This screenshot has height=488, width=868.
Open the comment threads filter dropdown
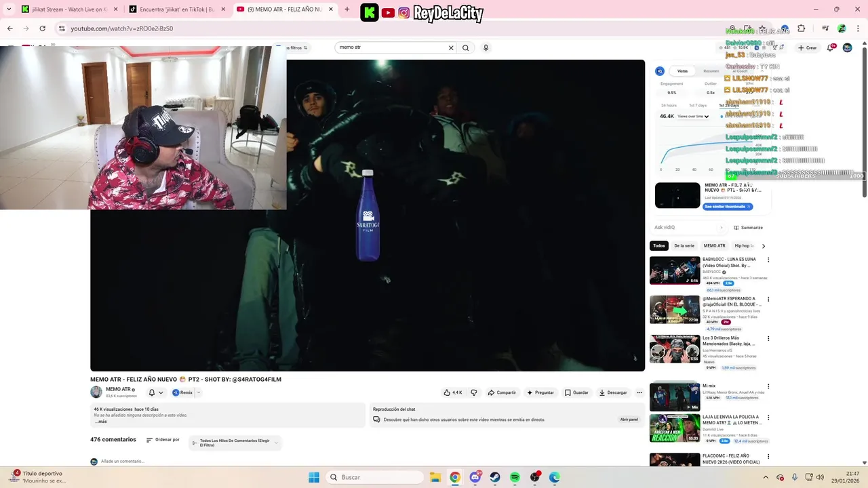(235, 443)
